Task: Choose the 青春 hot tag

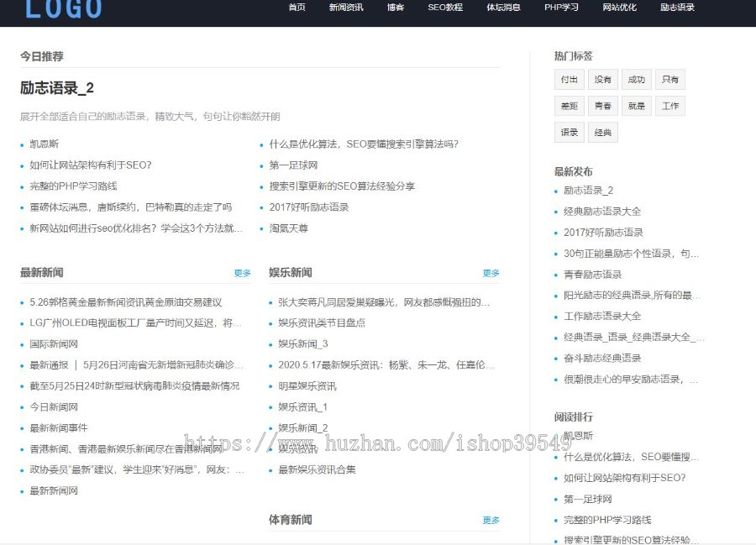Action: (602, 106)
